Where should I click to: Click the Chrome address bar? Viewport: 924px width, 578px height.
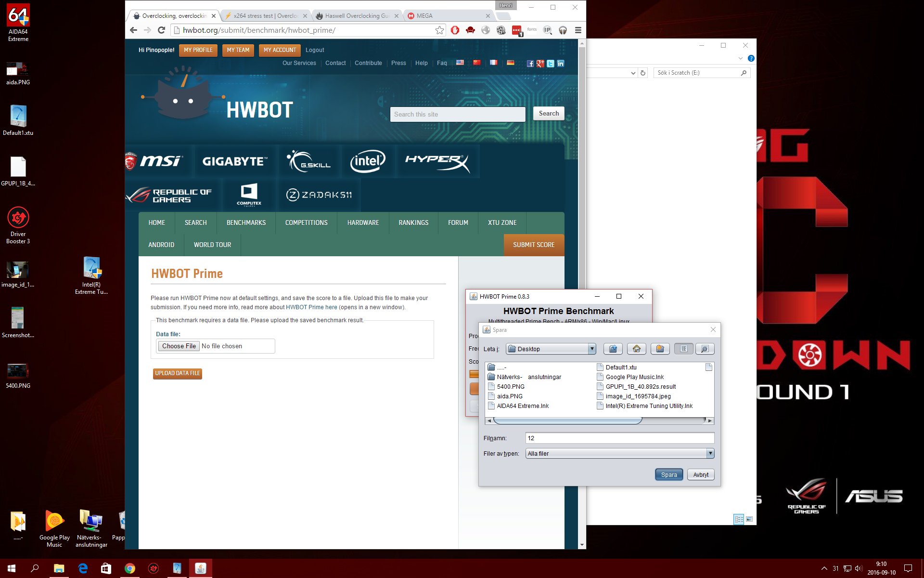click(307, 30)
